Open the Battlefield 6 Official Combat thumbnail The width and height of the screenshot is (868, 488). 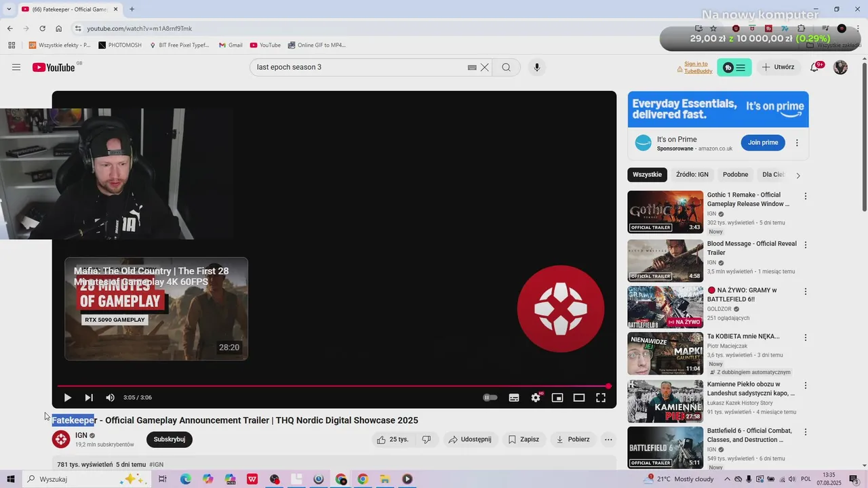(x=665, y=447)
